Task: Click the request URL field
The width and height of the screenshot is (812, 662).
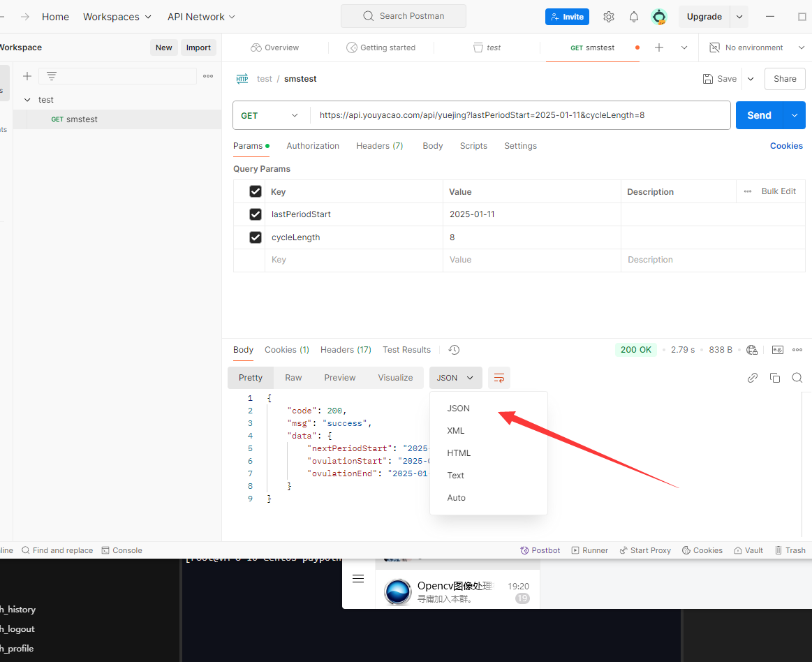Action: point(520,115)
